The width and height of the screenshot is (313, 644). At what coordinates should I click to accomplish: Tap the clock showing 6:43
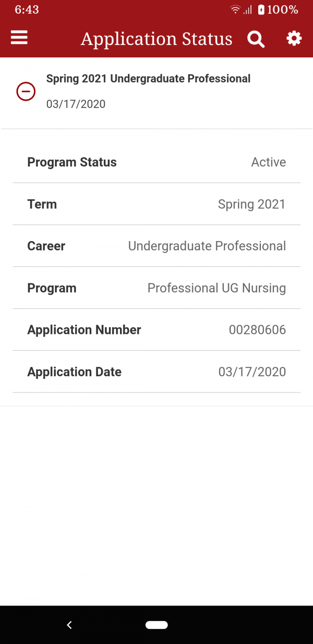pyautogui.click(x=26, y=9)
